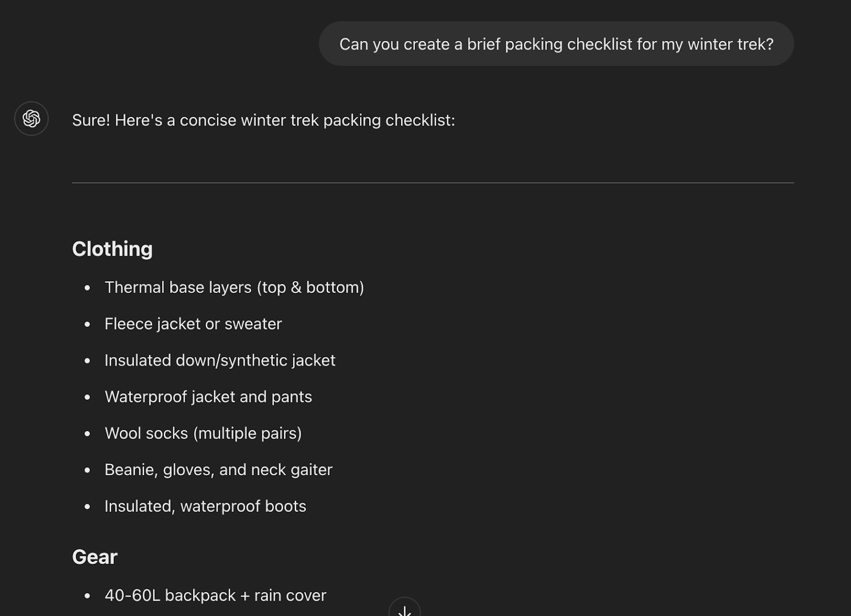Click the '40-60L backpack + rain cover' item
Viewport: 851px width, 616px height.
[215, 596]
